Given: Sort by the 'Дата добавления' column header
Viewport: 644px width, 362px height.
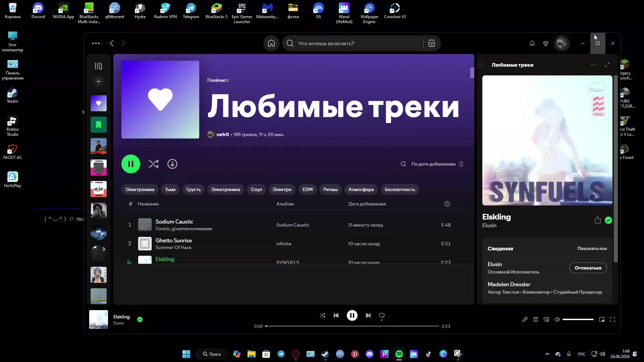Looking at the screenshot, I should coord(367,204).
